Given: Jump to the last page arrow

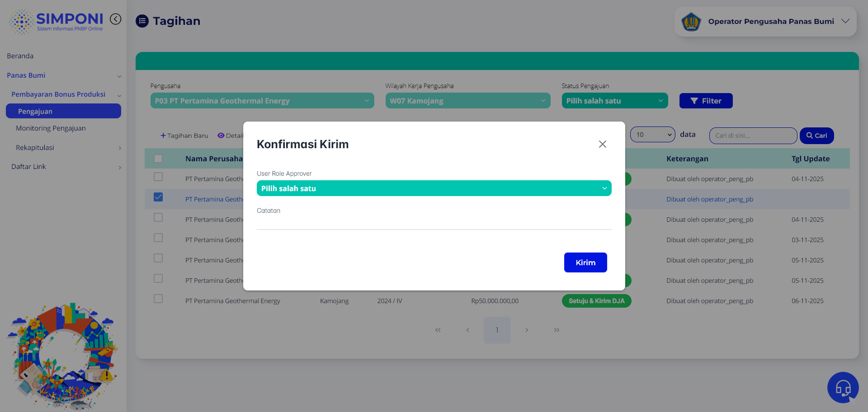Looking at the screenshot, I should pyautogui.click(x=557, y=330).
